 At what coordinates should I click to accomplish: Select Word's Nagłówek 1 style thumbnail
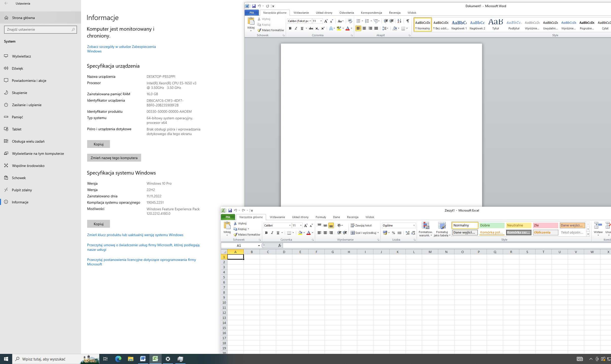pyautogui.click(x=459, y=25)
